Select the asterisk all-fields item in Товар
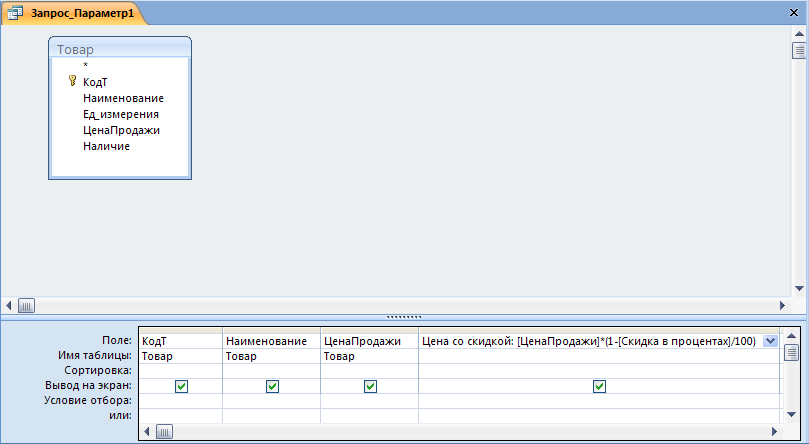The width and height of the screenshot is (809, 444). 86,65
